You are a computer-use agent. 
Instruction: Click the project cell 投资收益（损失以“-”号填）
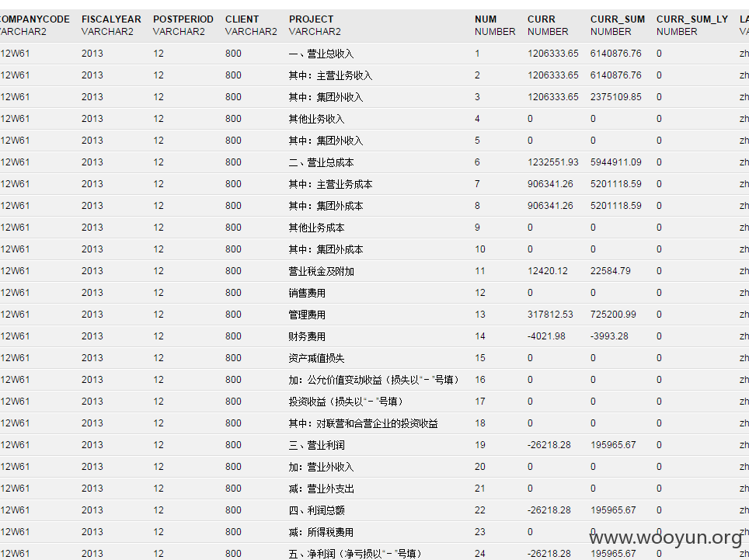tap(347, 402)
